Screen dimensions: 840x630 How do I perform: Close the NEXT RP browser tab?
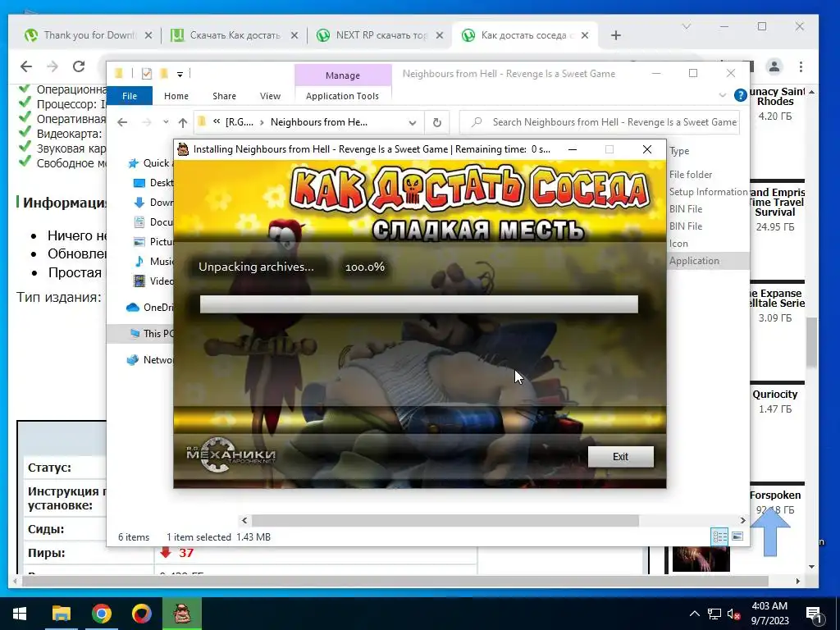click(440, 35)
